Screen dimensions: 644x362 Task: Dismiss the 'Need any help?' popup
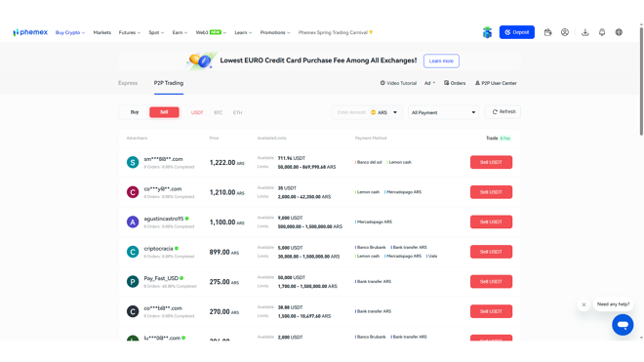pyautogui.click(x=584, y=304)
